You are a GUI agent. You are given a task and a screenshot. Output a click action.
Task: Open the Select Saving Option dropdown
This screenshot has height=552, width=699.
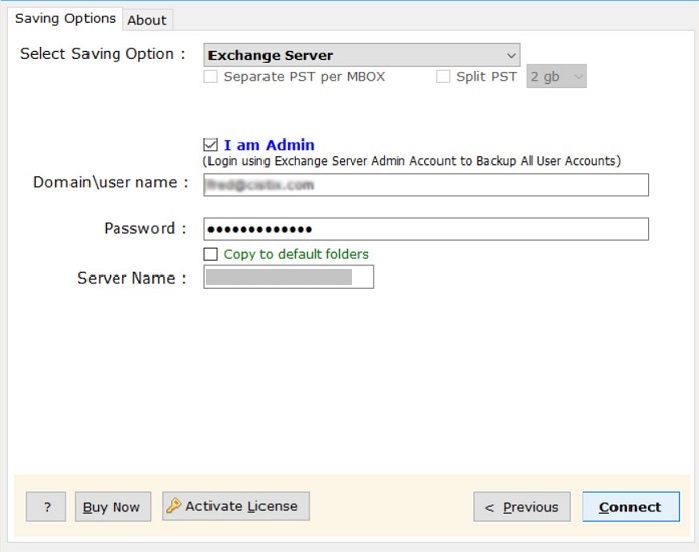click(x=362, y=55)
